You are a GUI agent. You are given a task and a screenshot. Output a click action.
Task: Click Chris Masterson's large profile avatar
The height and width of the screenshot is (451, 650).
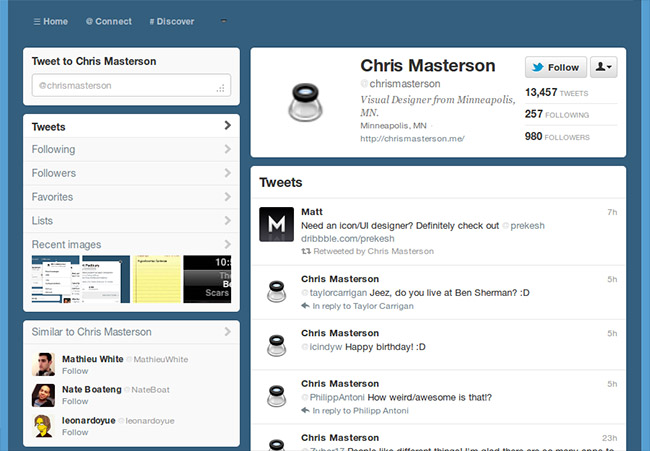point(305,102)
